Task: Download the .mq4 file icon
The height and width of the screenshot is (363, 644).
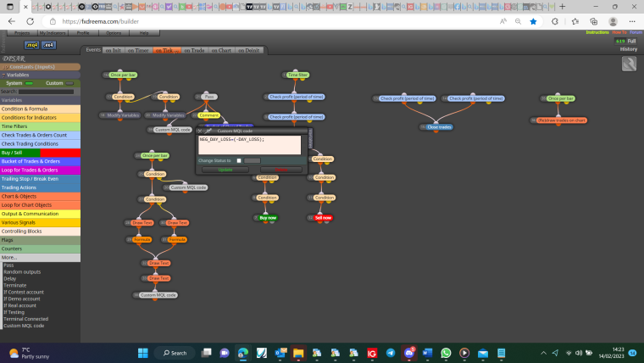Action: point(31,45)
